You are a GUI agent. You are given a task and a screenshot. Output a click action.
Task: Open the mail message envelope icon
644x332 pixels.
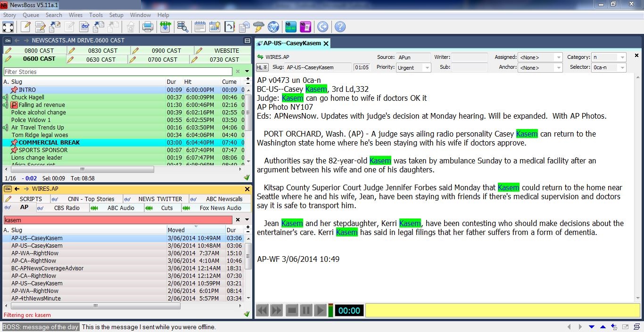(244, 27)
